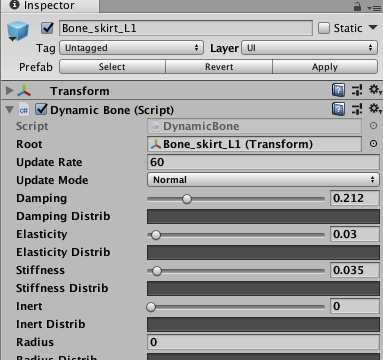Open the Transform help reference icon
The image size is (383, 360).
338,90
